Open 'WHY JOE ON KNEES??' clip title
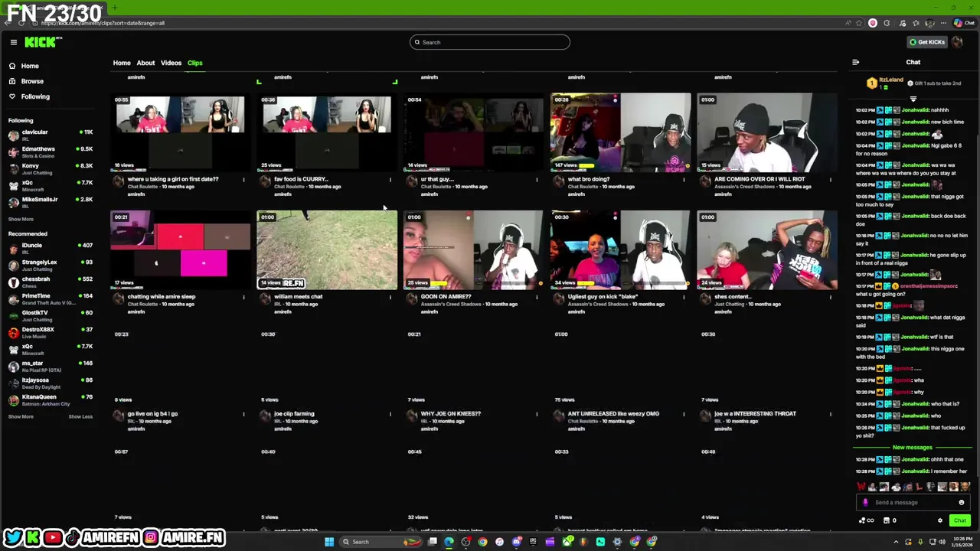This screenshot has width=980, height=551. pyautogui.click(x=450, y=413)
